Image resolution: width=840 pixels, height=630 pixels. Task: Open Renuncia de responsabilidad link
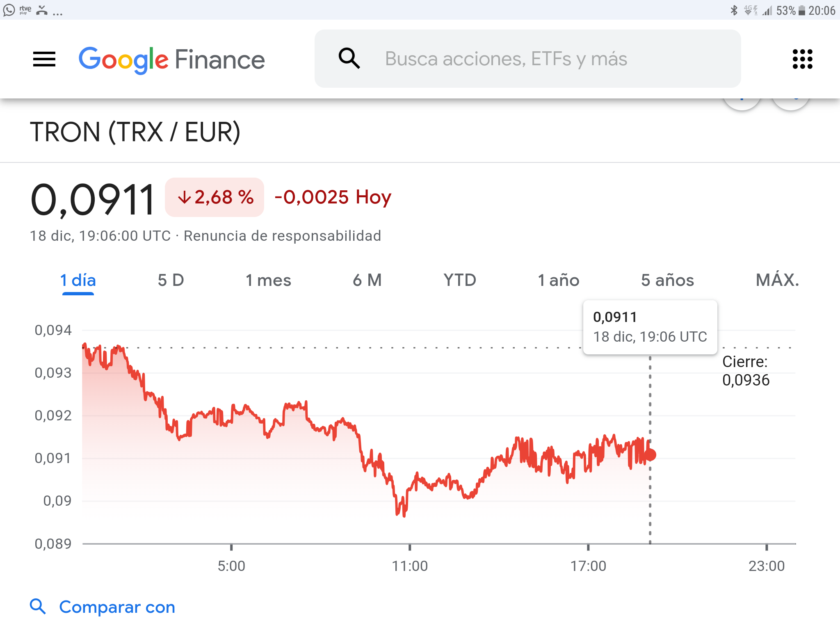coord(282,236)
